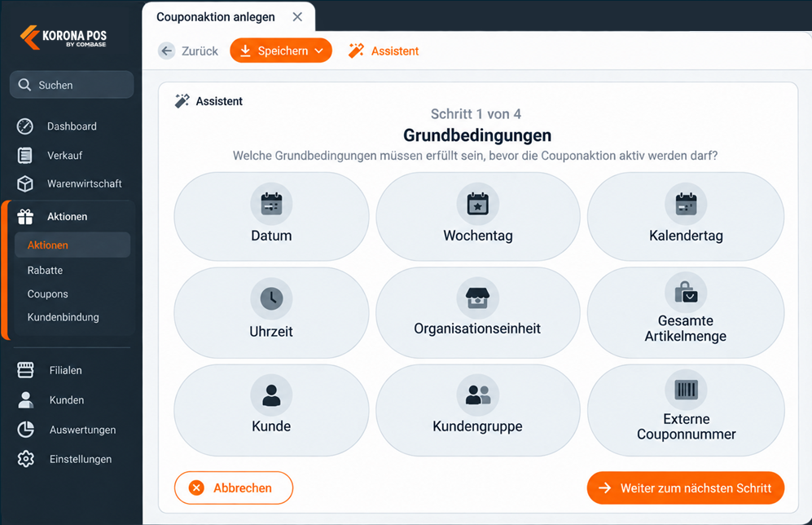
Task: Click the Organisationseinheit shop icon
Action: tap(477, 298)
